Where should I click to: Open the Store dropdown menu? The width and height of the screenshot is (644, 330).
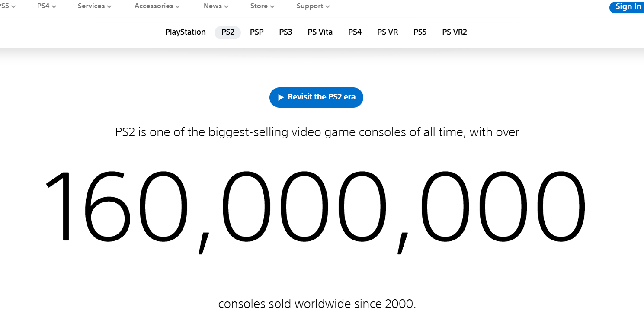point(262,6)
